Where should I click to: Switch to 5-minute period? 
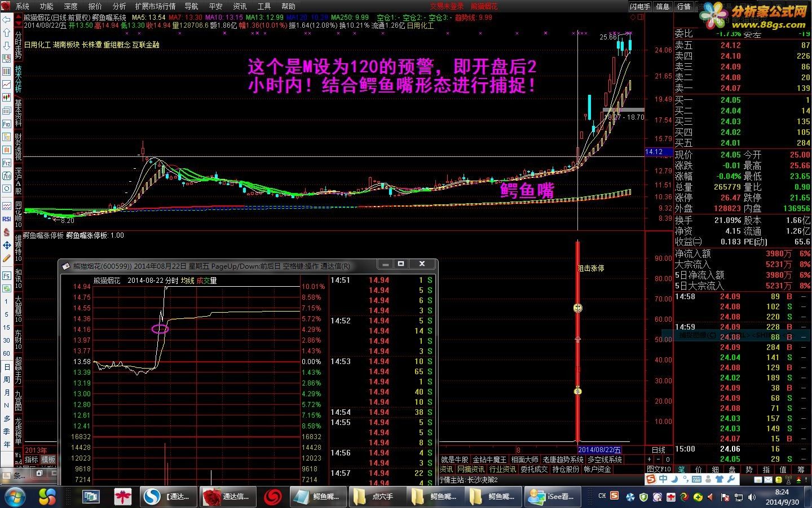click(x=6, y=314)
